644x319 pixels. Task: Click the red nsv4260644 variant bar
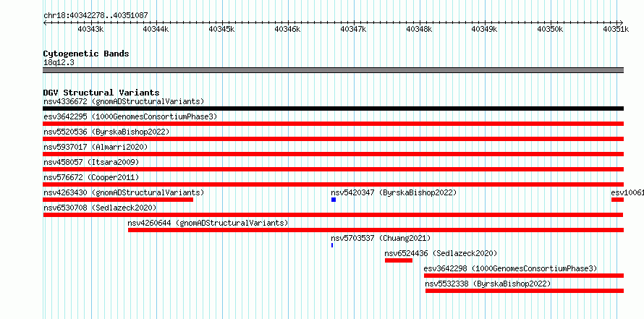[376, 230]
